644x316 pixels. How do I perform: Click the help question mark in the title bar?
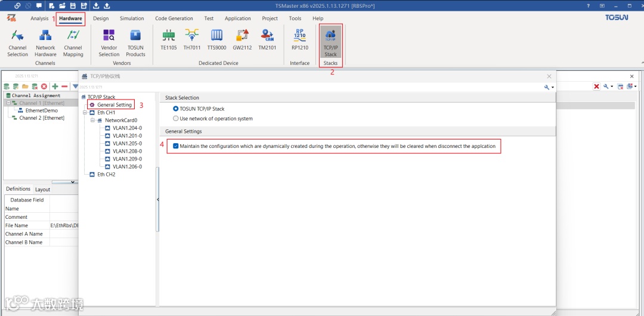(x=588, y=6)
